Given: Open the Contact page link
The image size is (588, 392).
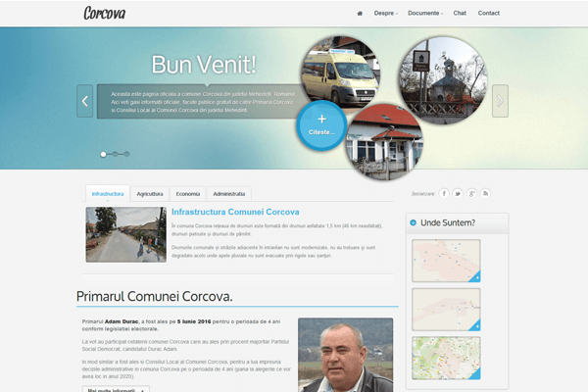Looking at the screenshot, I should click(488, 14).
